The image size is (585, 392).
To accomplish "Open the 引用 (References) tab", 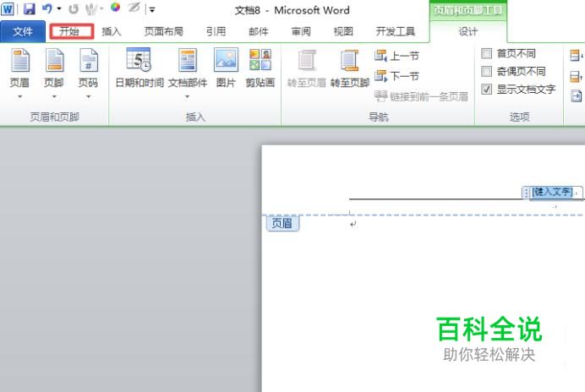I will coord(216,32).
